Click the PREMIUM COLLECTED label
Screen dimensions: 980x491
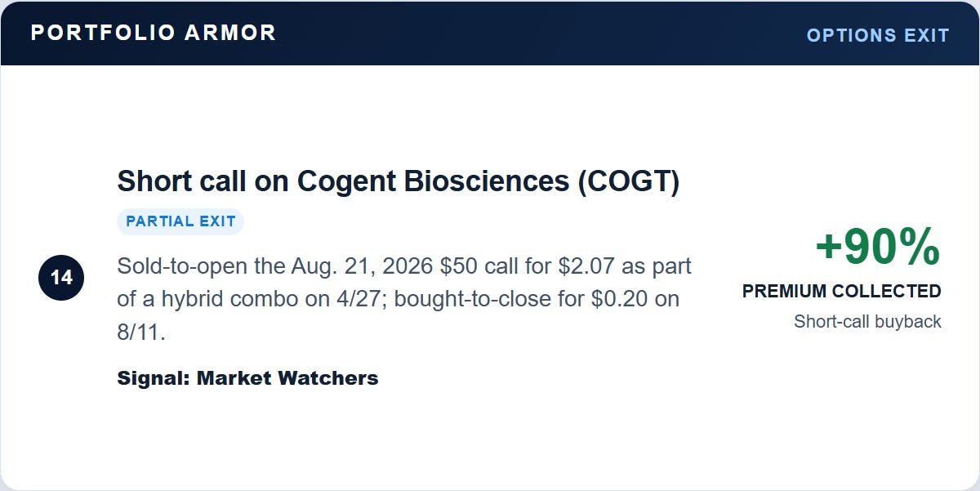(842, 291)
